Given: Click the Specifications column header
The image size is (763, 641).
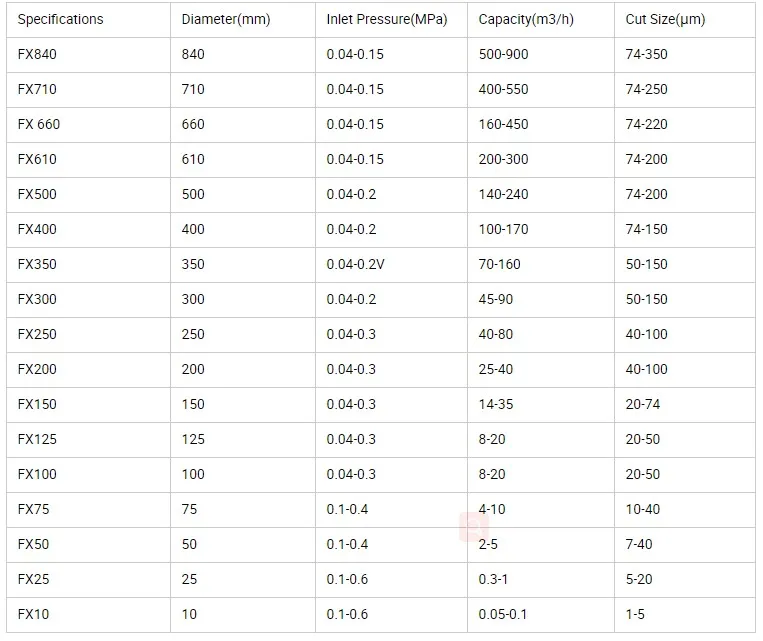Looking at the screenshot, I should point(60,19).
